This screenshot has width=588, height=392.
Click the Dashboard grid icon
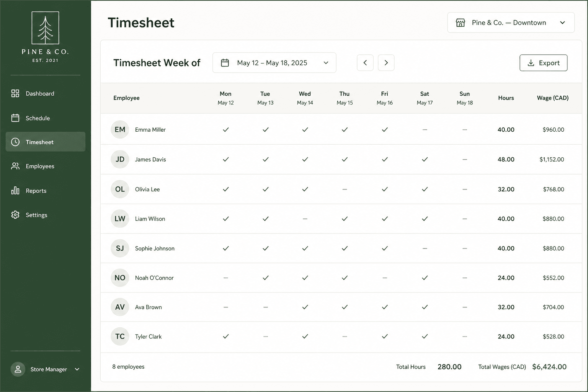15,93
